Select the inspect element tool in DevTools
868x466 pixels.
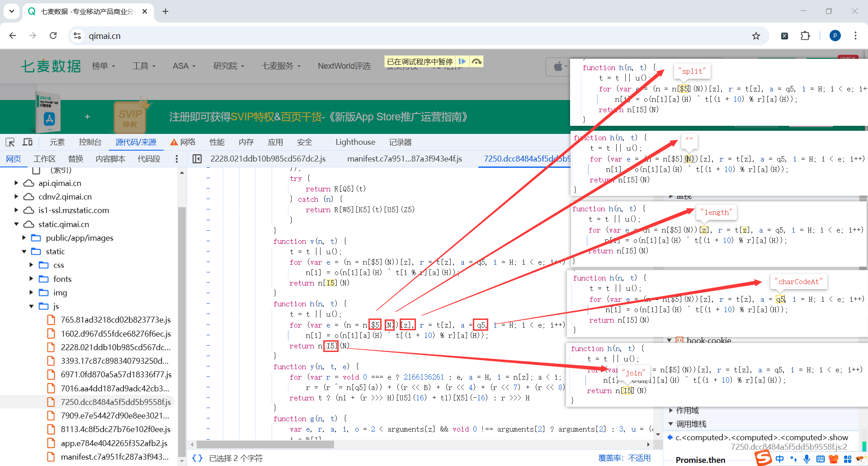10,142
